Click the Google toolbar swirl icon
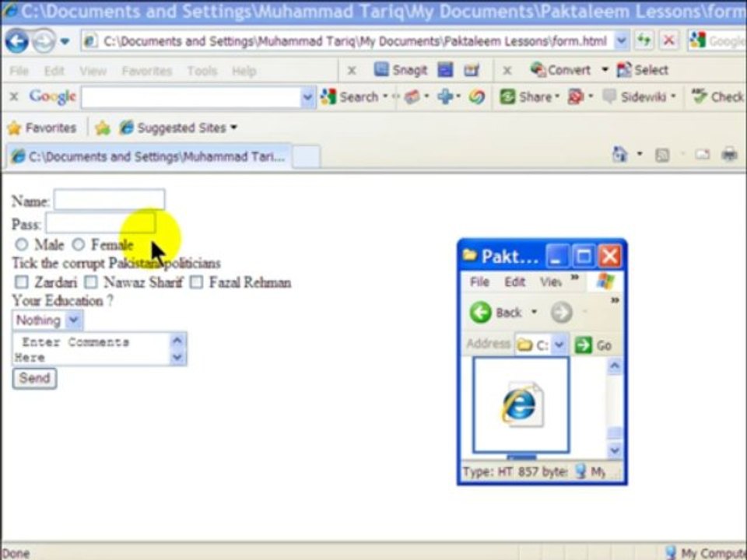The height and width of the screenshot is (560, 747). point(477,96)
